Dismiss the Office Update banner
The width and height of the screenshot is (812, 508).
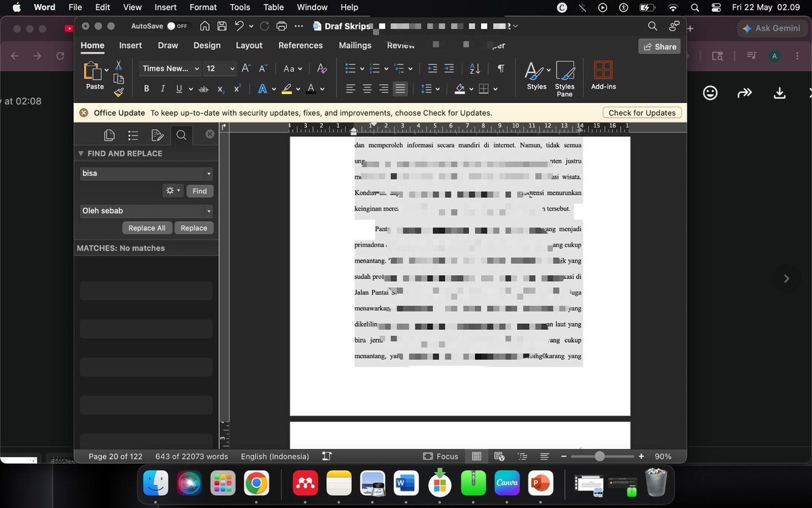[83, 113]
